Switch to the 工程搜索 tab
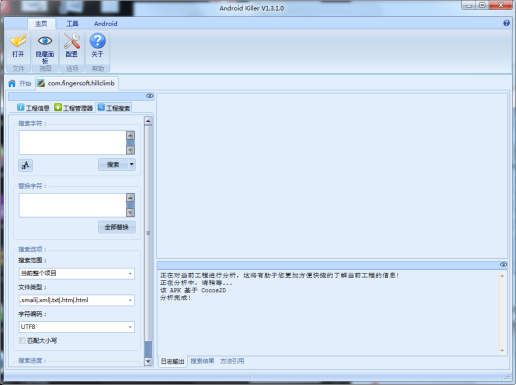 coord(114,108)
